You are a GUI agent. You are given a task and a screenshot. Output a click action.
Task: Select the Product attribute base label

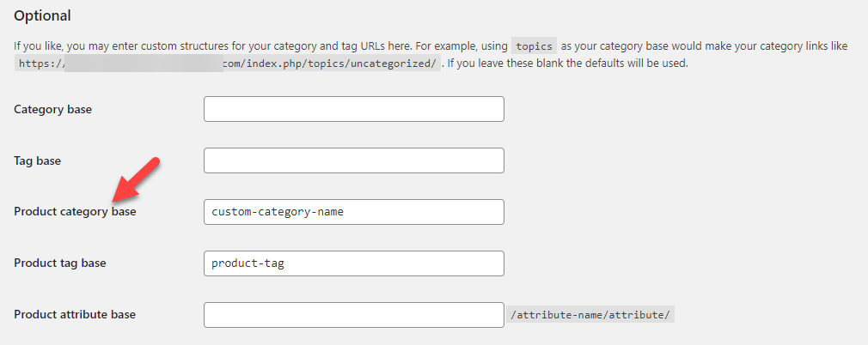[75, 315]
